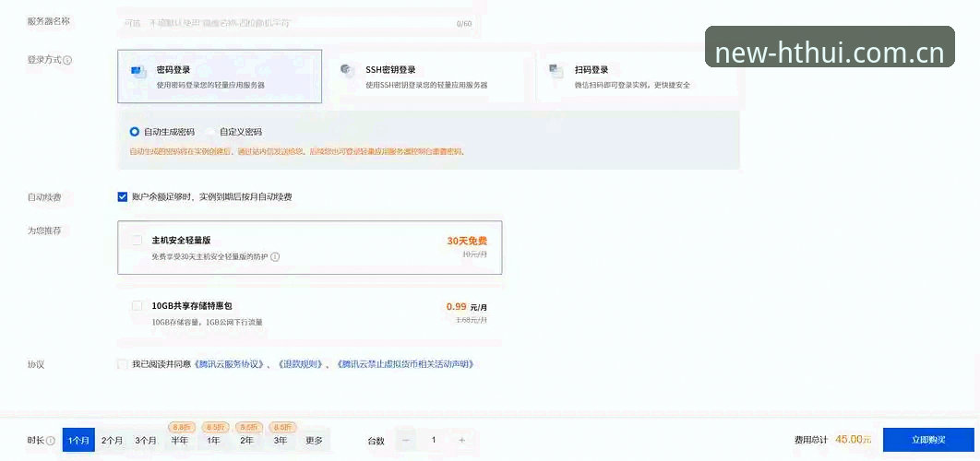The width and height of the screenshot is (980, 461).
Task: Tick the 10GB共享存储特惠包 checkbox
Action: click(x=137, y=306)
